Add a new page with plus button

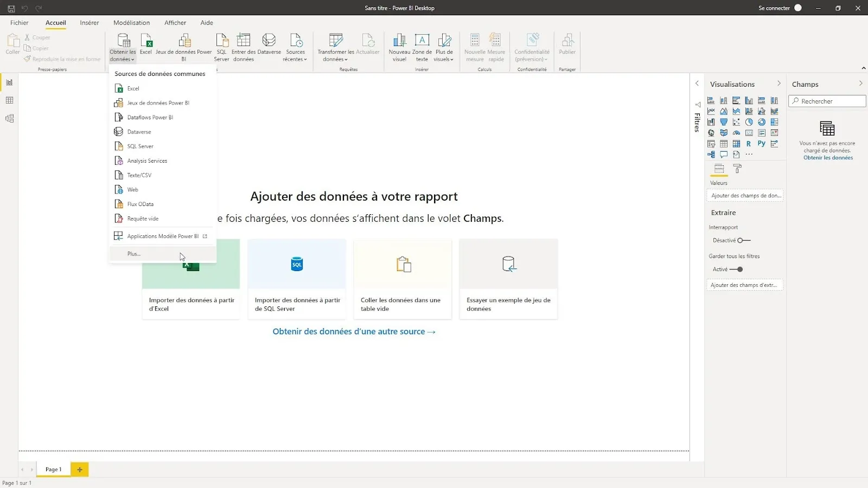[x=80, y=470]
